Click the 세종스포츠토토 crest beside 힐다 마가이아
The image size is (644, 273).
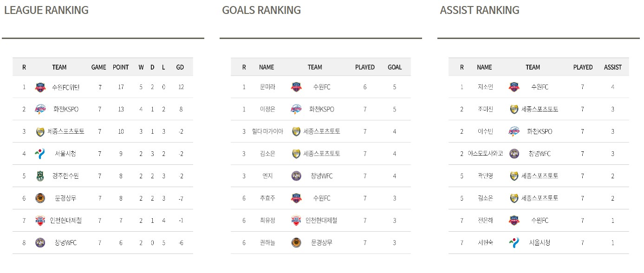(x=296, y=131)
